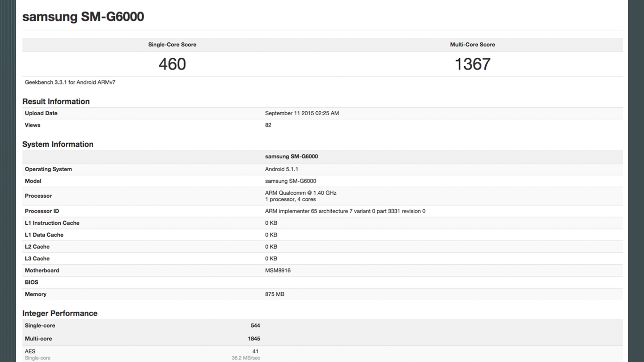This screenshot has height=362, width=644.
Task: Click the System Information heading
Action: pos(58,144)
